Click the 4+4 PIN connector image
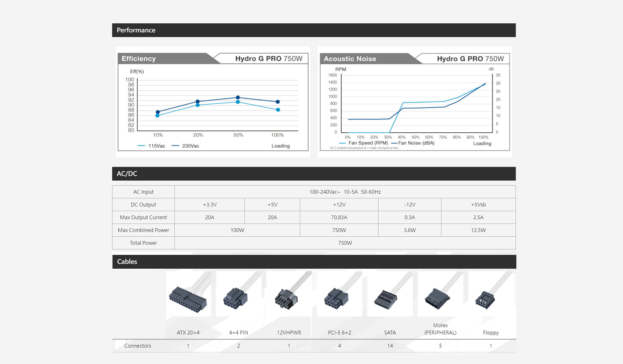The width and height of the screenshot is (623, 364). coord(239,294)
